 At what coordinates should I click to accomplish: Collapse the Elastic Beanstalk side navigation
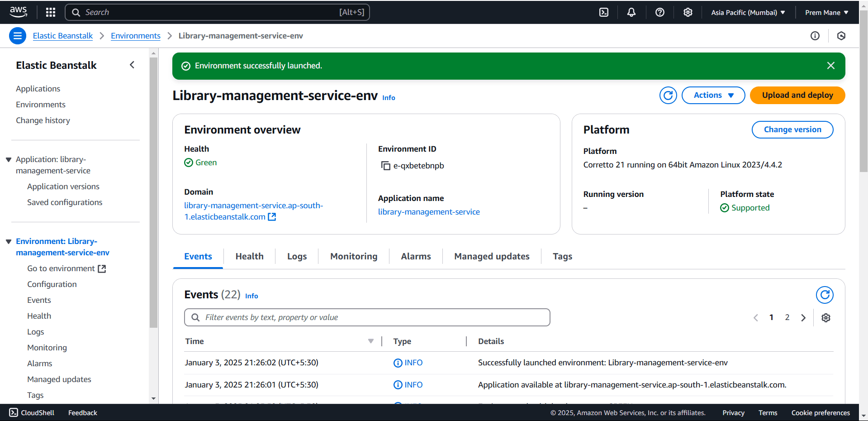click(132, 65)
